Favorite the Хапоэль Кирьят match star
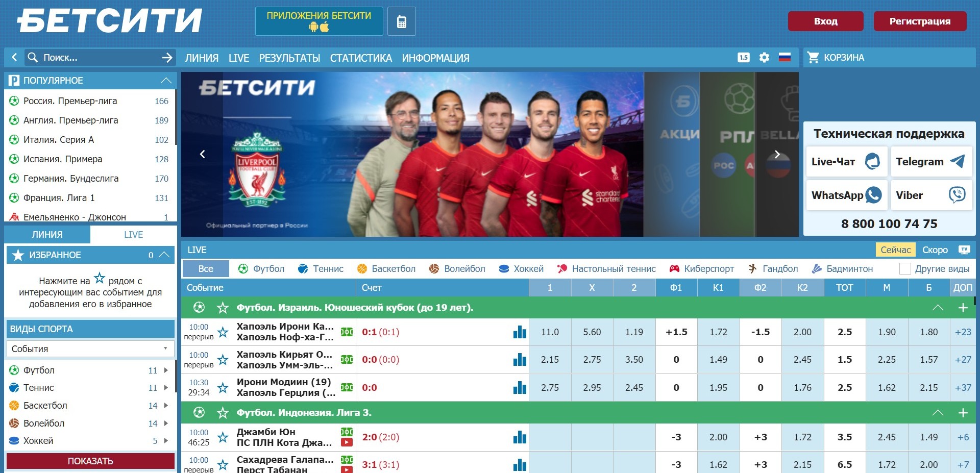The image size is (980, 473). coord(223,360)
